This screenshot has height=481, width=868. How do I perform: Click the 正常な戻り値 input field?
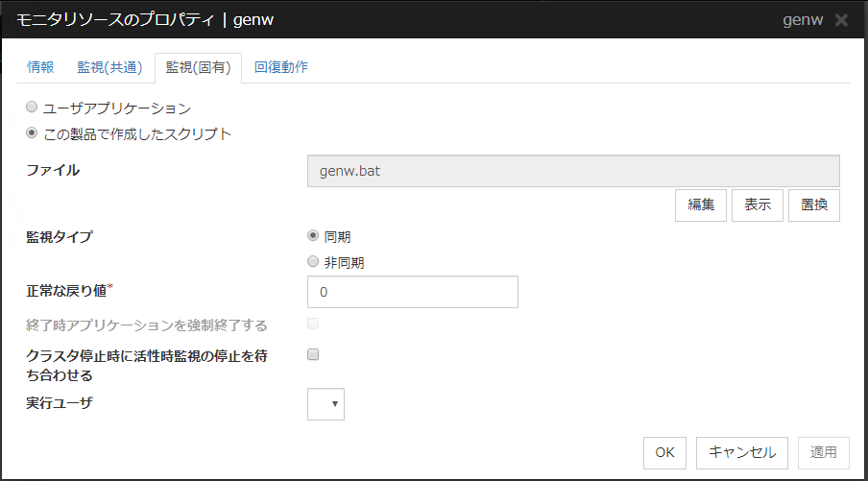point(412,292)
